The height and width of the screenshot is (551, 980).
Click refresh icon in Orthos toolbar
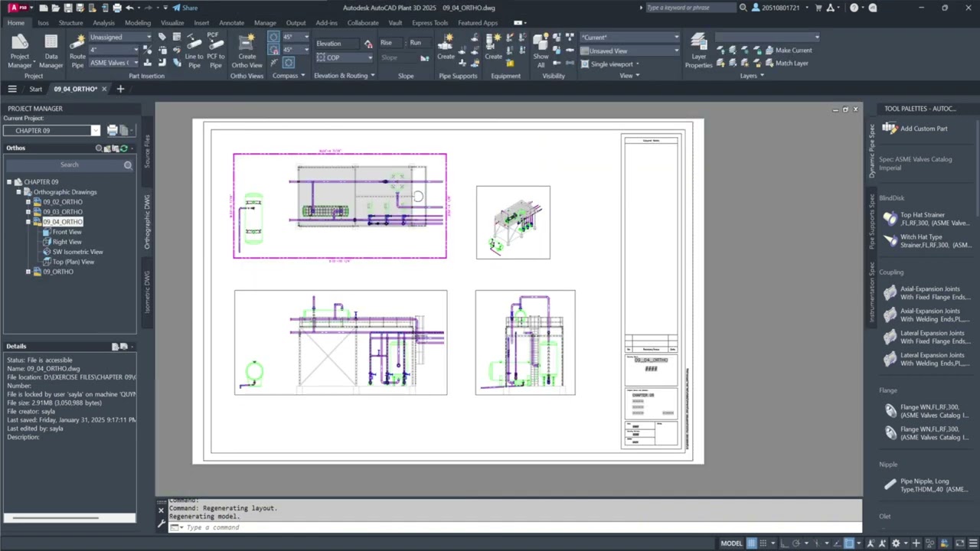(123, 148)
